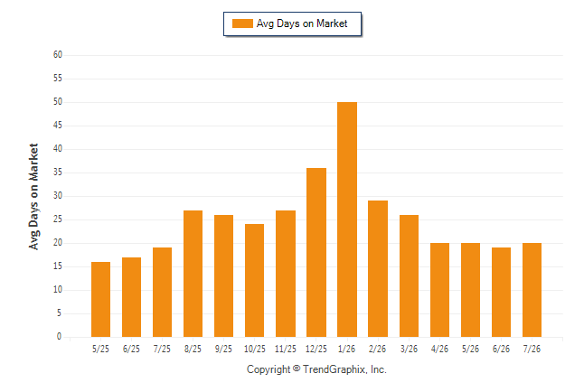Image resolution: width=584 pixels, height=392 pixels.
Task: Click the orange legend swatch
Action: [242, 23]
